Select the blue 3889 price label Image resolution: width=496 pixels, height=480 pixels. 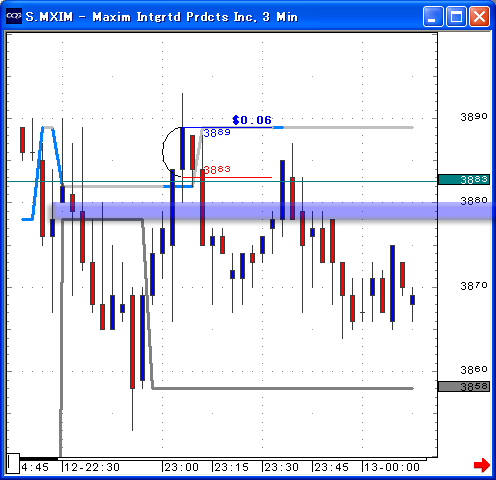[x=217, y=133]
